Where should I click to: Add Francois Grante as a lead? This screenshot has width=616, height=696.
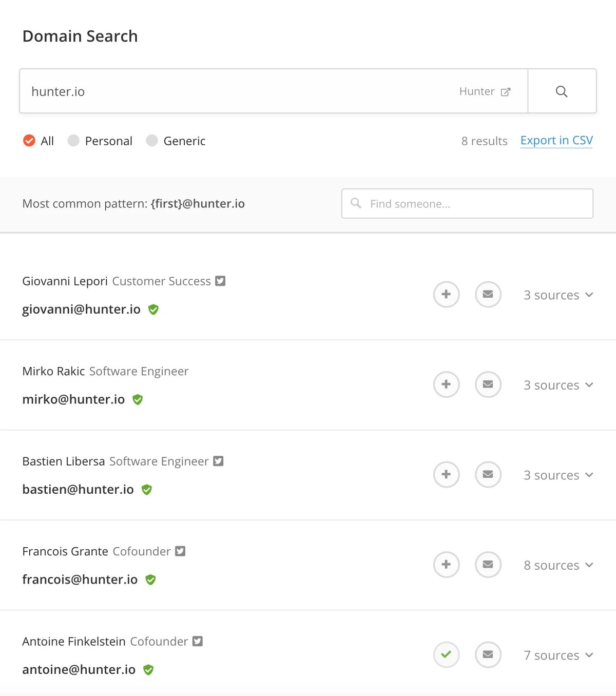[446, 565]
